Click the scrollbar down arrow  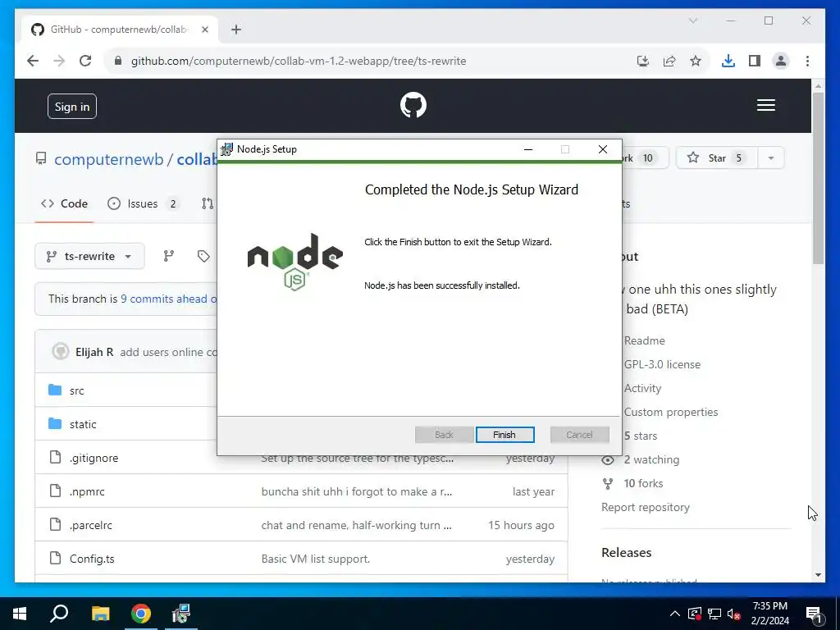pyautogui.click(x=818, y=575)
